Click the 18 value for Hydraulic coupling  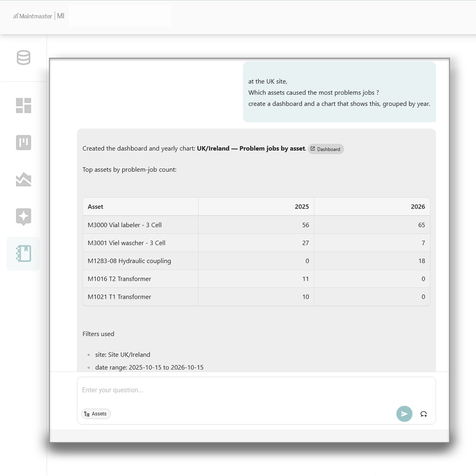click(421, 261)
